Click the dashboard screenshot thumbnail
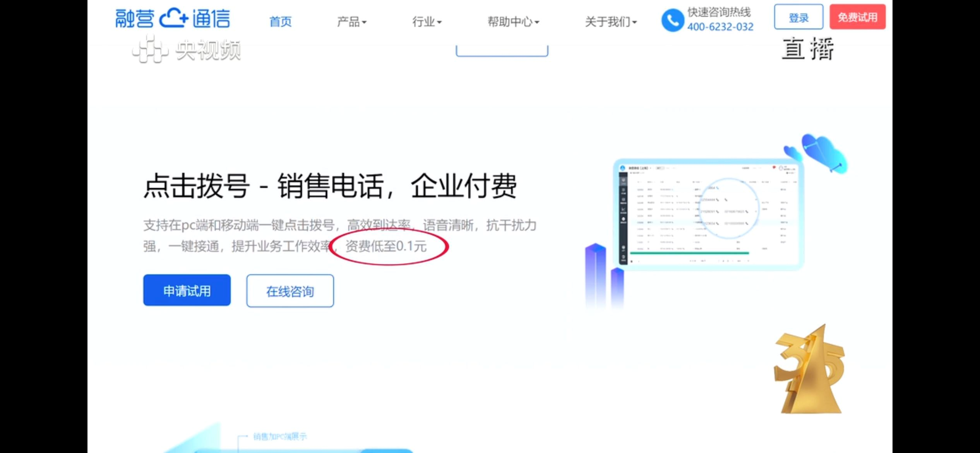Screen dimensions: 980x453 708,214
